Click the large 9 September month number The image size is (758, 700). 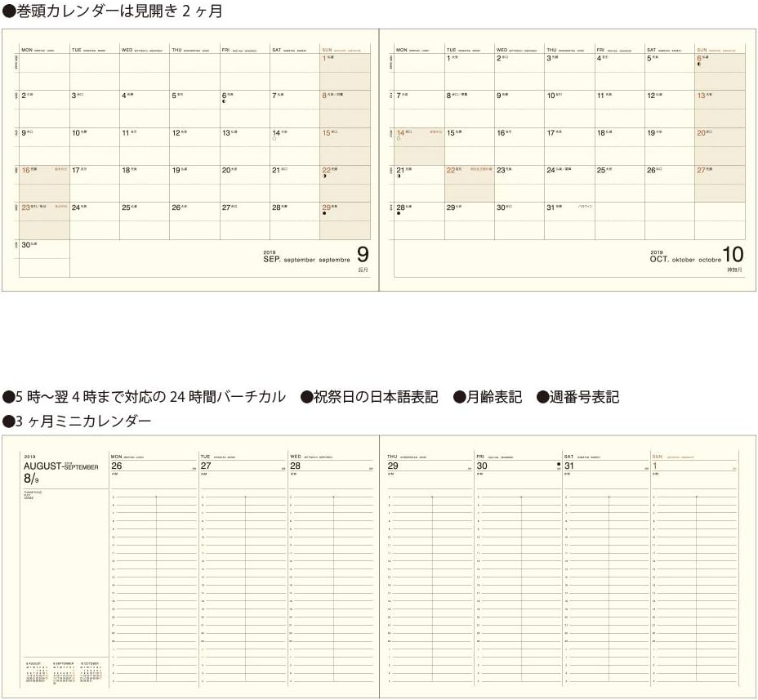coord(363,254)
